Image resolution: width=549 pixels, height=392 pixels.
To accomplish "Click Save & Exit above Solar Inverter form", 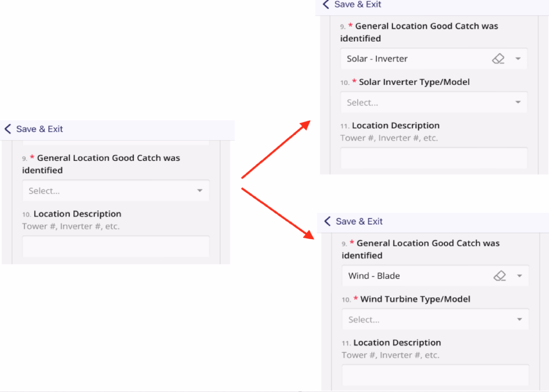I will [358, 4].
